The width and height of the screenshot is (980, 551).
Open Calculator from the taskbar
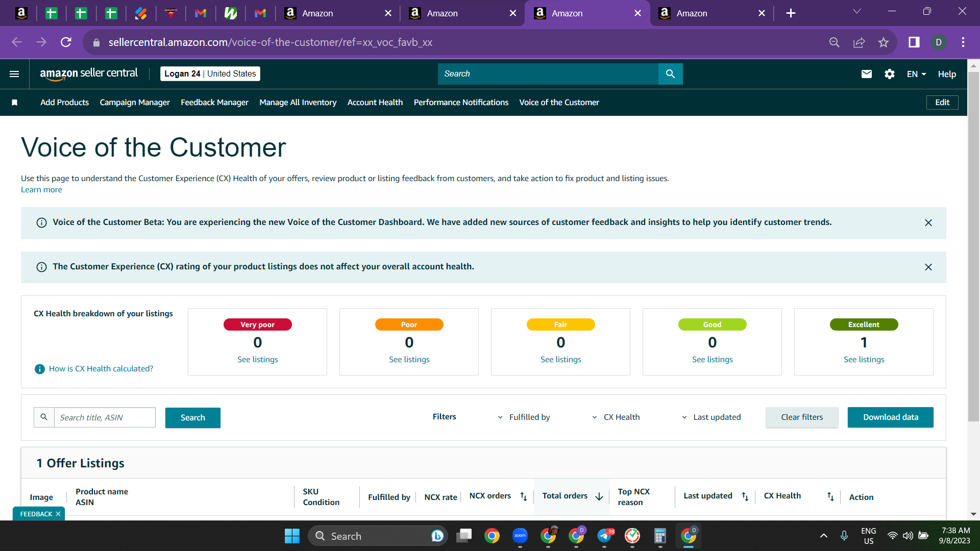pos(660,536)
